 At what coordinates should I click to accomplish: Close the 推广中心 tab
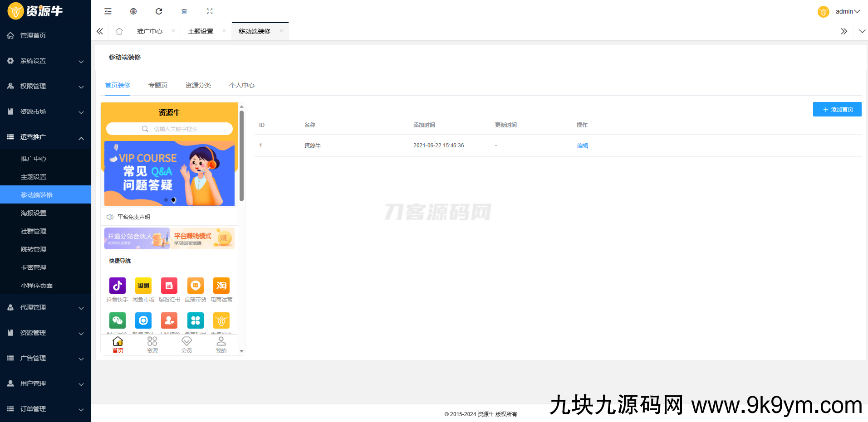[x=173, y=31]
